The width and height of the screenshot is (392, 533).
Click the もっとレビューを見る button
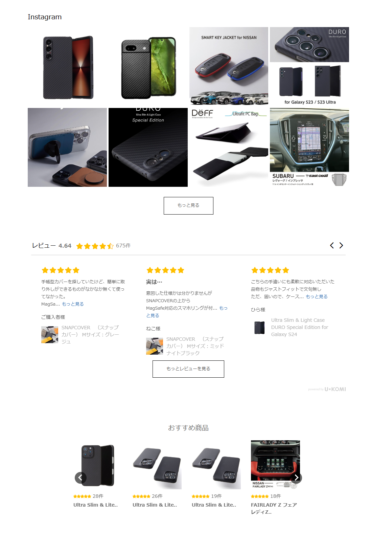(188, 369)
